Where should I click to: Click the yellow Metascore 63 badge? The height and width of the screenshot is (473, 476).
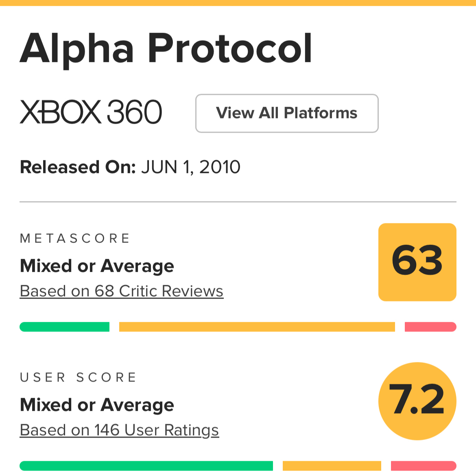coord(417,262)
